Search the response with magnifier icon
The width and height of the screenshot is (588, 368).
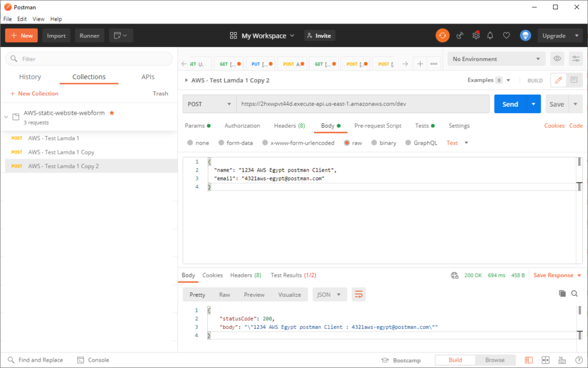pos(575,293)
